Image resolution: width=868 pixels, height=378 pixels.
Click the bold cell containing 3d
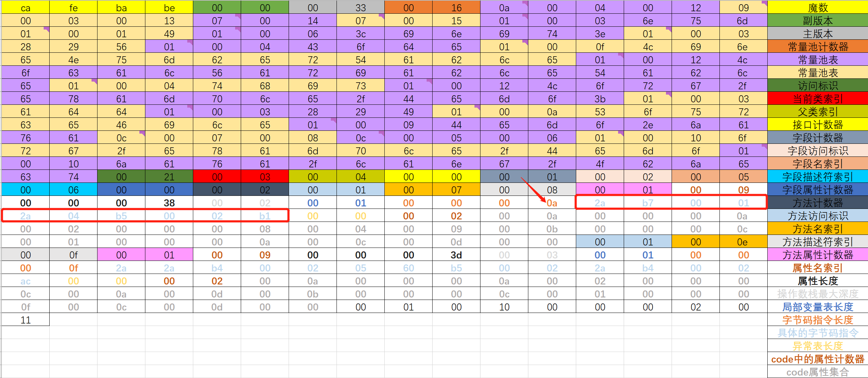click(456, 255)
